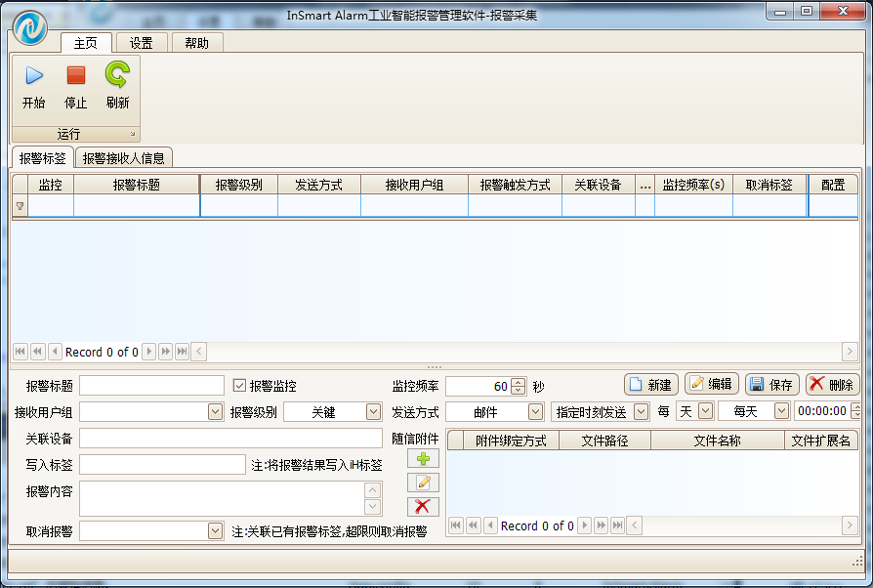Click the 报警标题 column header
The height and width of the screenshot is (588, 873).
(x=137, y=185)
